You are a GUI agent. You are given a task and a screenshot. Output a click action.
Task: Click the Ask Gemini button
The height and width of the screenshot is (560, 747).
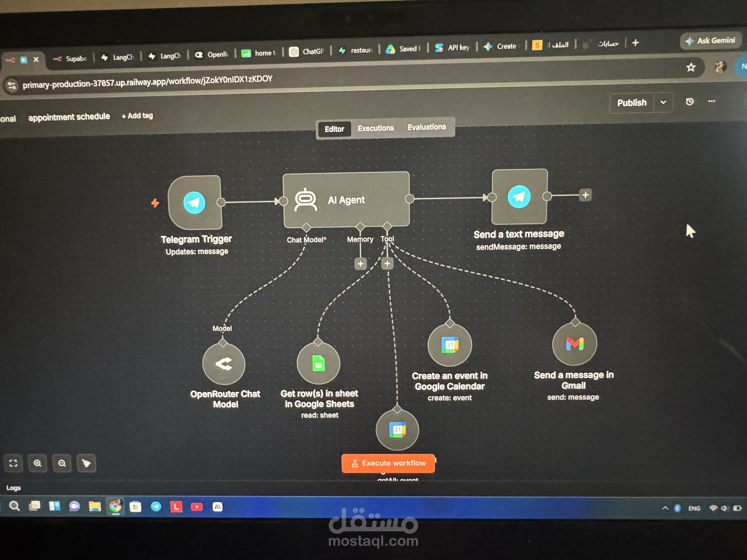click(x=711, y=41)
